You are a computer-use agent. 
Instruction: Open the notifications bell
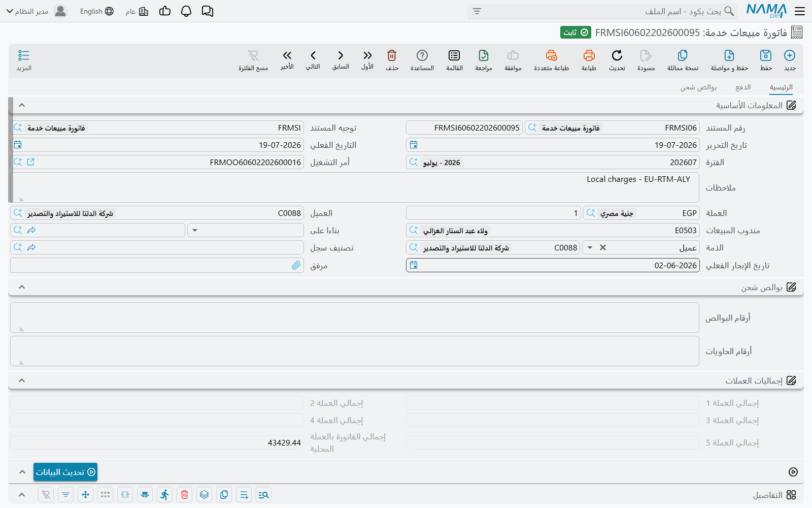(186, 11)
